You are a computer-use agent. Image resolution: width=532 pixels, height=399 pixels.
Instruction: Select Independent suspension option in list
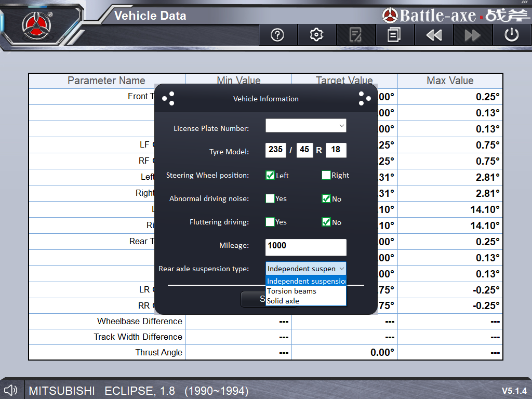point(305,281)
